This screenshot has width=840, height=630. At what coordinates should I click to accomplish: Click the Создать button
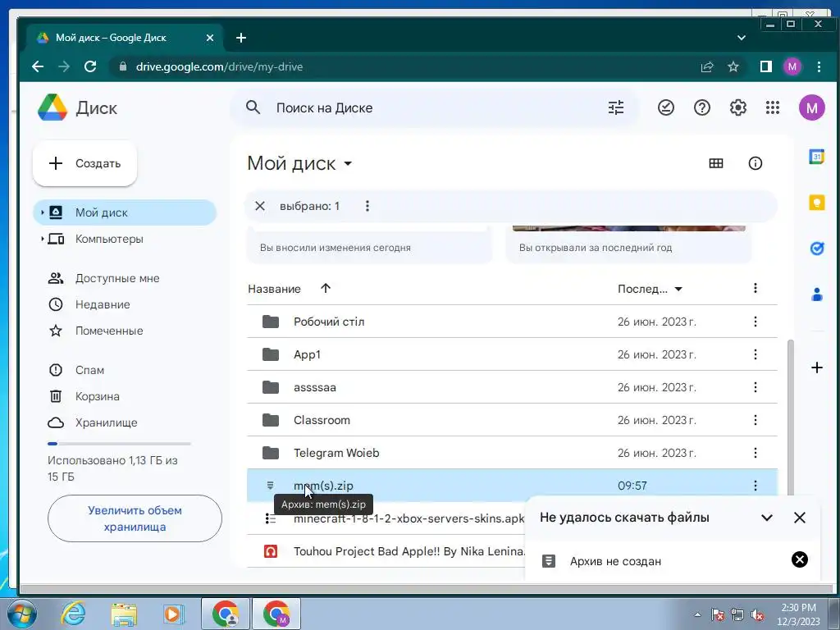point(84,163)
